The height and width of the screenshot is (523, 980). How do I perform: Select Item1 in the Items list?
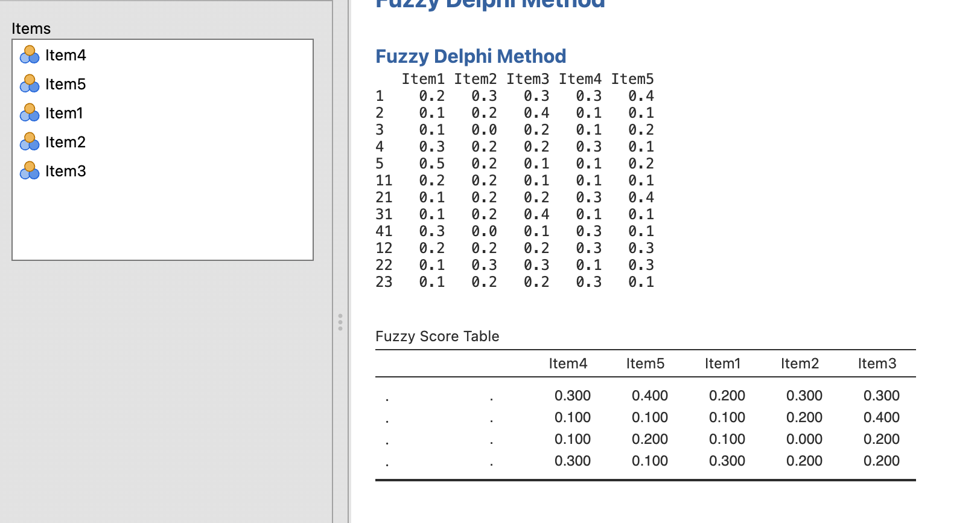(65, 113)
